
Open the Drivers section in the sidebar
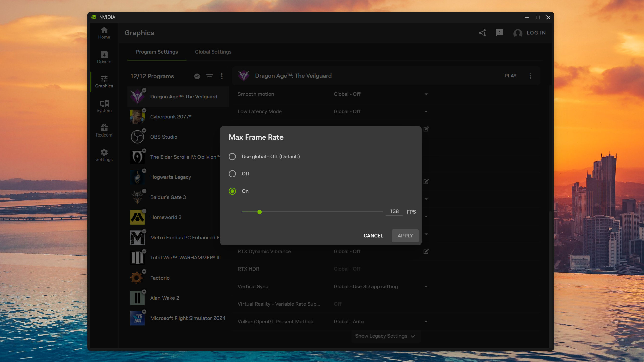[x=104, y=57]
